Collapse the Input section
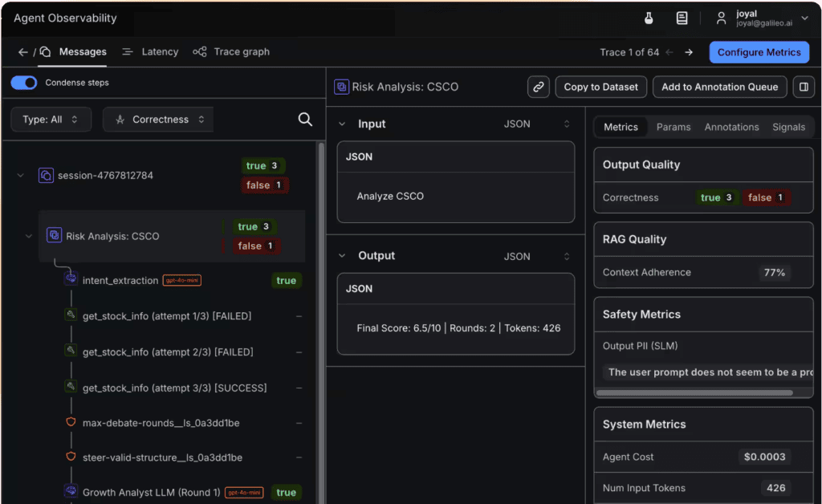The width and height of the screenshot is (822, 504). (x=342, y=124)
